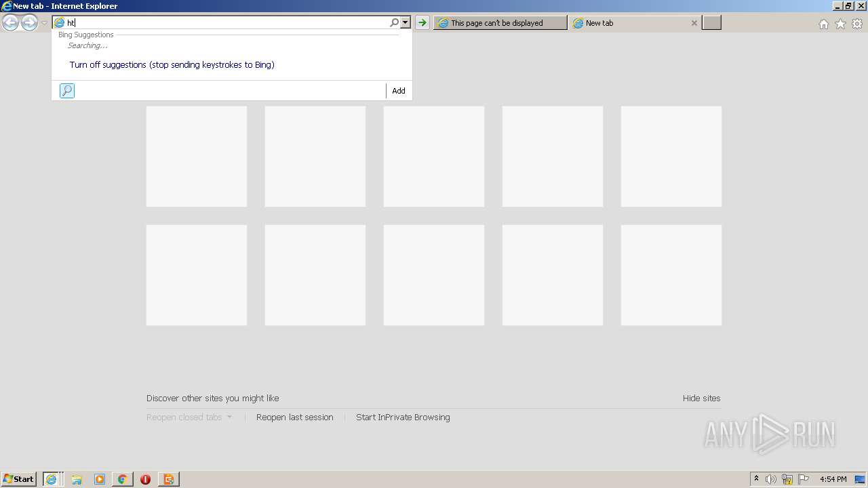
Task: Open the File Explorer folder taskbar icon
Action: click(x=77, y=479)
